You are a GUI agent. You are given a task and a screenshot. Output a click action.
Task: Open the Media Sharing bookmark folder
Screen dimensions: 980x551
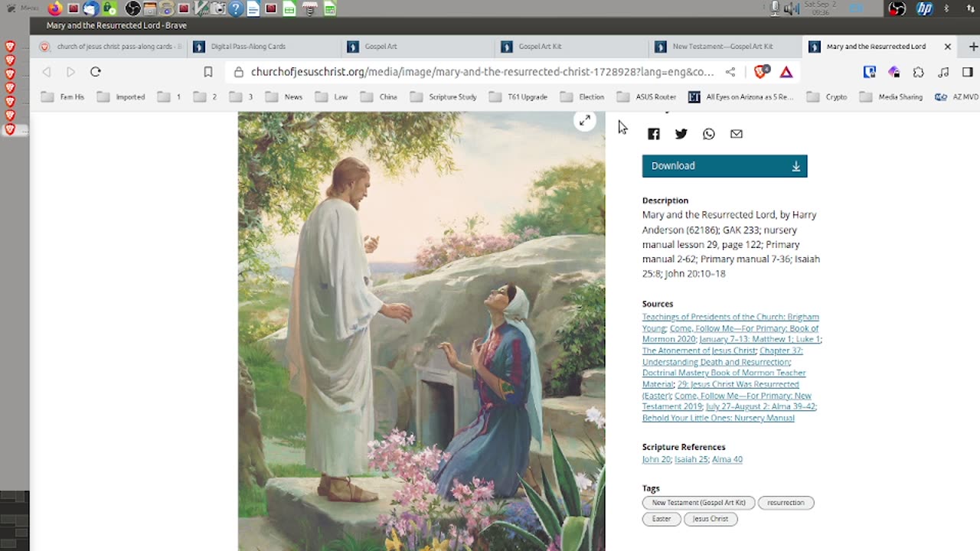click(x=891, y=97)
